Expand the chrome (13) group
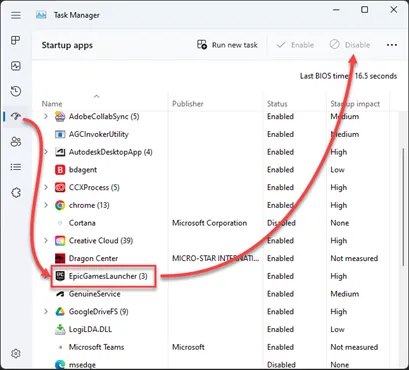409x370 pixels. pos(46,205)
